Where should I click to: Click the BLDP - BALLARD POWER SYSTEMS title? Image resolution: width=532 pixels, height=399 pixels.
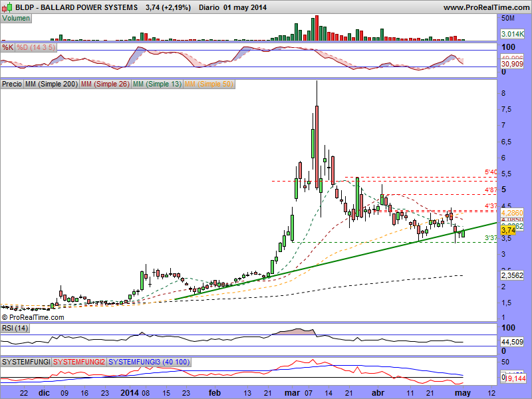(76, 7)
